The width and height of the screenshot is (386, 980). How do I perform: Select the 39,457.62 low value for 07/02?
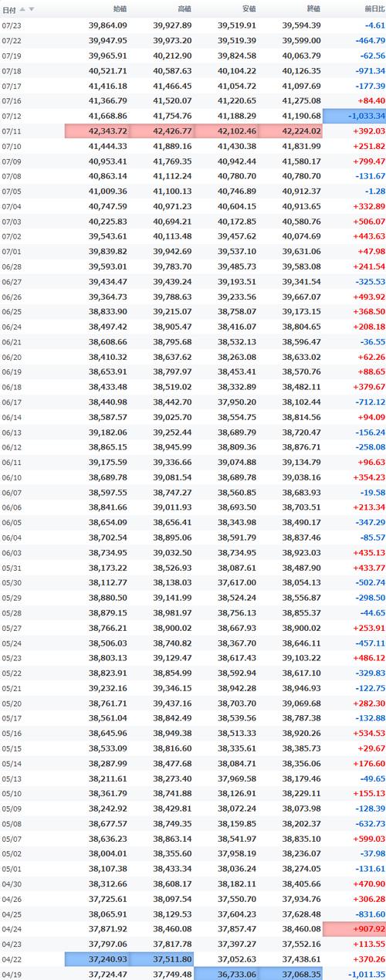(237, 236)
